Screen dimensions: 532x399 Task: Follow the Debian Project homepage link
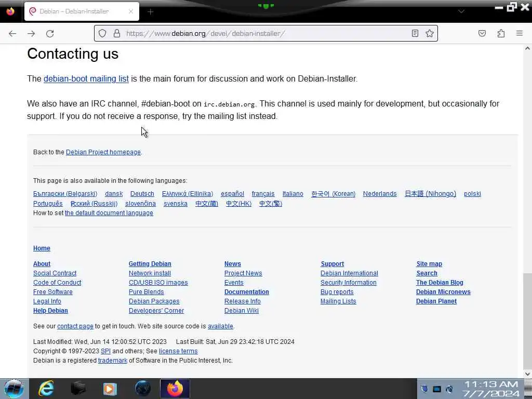(103, 152)
